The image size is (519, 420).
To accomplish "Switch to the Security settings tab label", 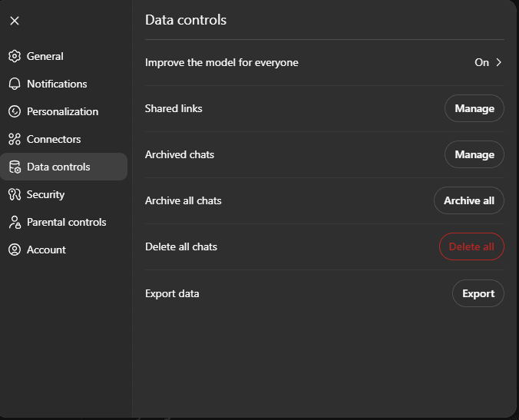I will 45,194.
